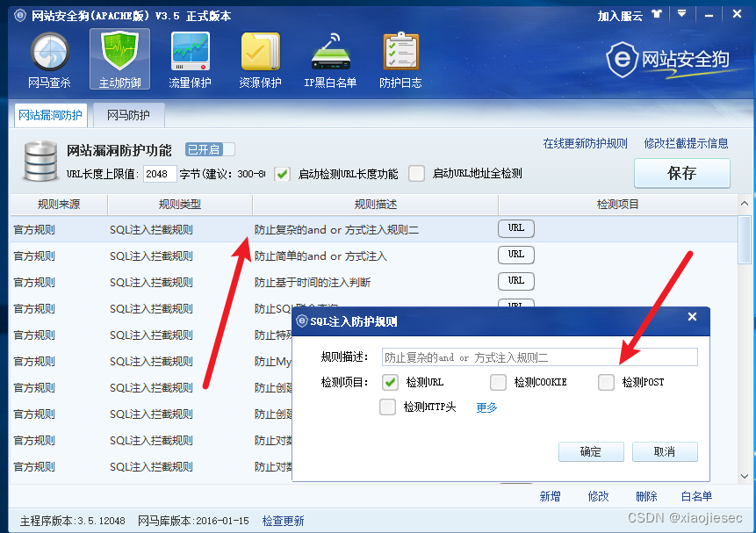Click the database icon beside 网站漏洞防护功能

pos(40,161)
